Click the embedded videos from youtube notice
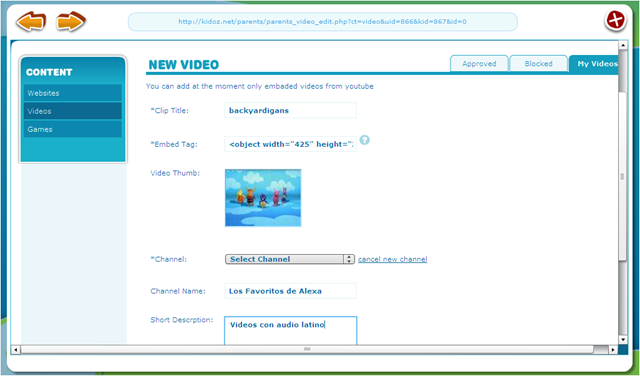The height and width of the screenshot is (376, 640). point(260,87)
